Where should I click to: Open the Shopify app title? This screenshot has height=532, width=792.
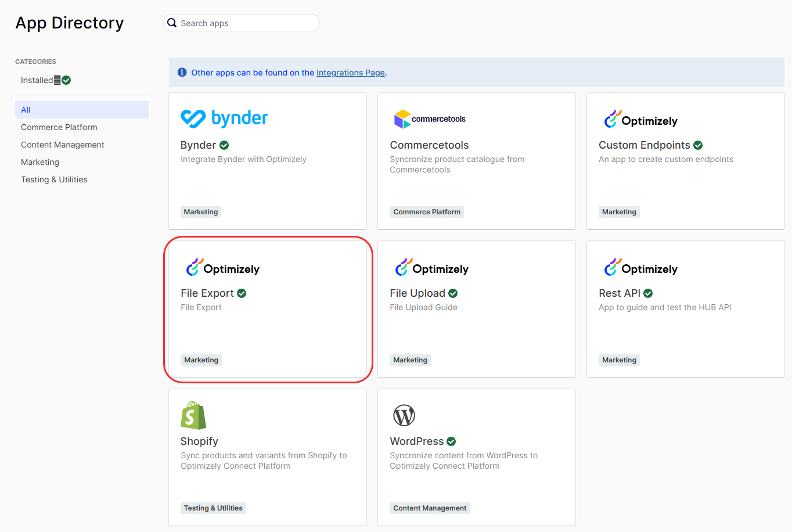[199, 441]
